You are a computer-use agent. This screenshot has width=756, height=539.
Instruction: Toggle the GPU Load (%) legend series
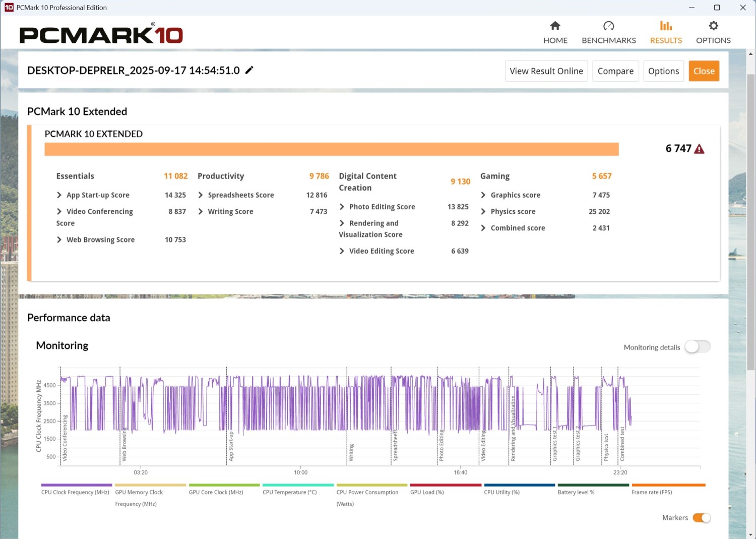[445, 485]
